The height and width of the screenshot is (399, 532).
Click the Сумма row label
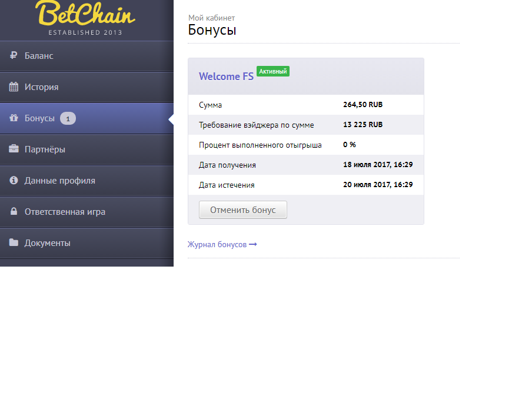[210, 105]
